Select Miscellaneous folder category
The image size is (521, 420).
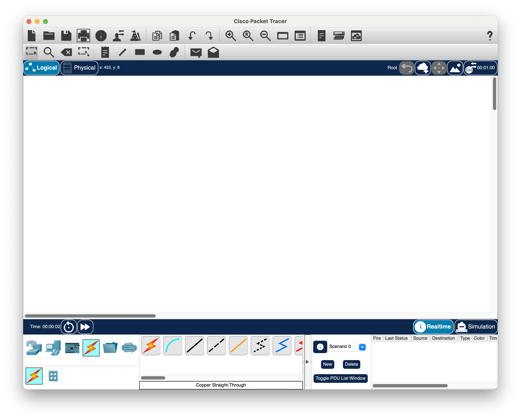[110, 348]
